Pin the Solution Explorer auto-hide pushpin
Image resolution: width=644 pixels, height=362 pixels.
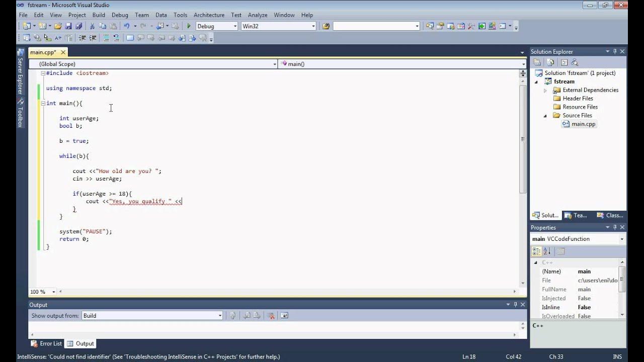pos(615,51)
